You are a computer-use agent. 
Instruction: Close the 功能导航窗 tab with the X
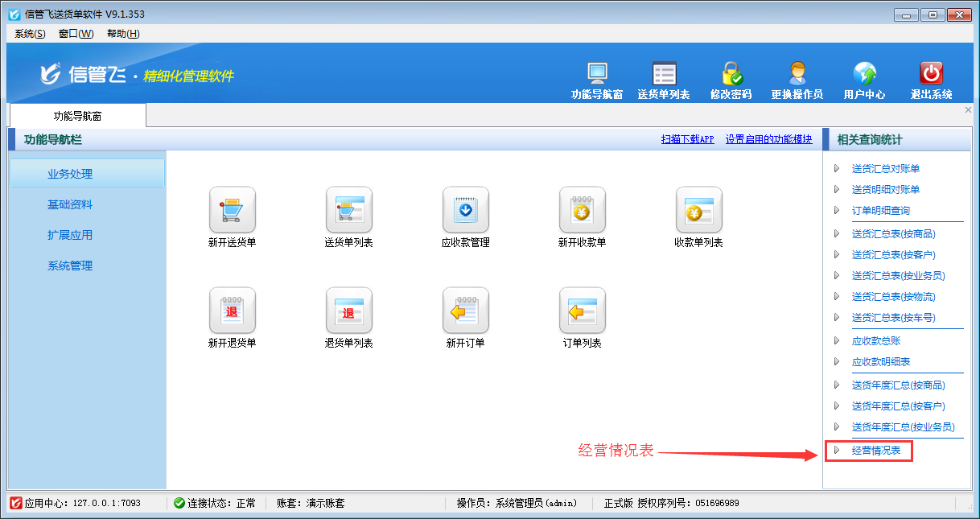(x=968, y=110)
